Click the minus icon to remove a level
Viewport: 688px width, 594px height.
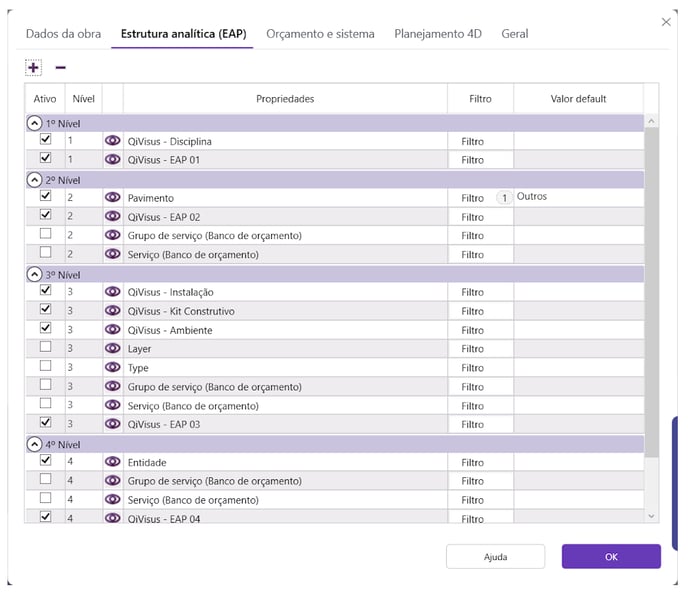coord(60,67)
